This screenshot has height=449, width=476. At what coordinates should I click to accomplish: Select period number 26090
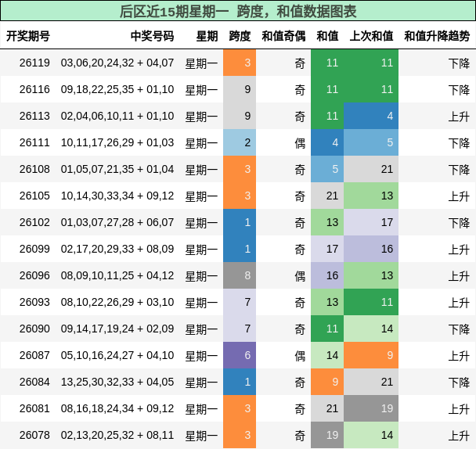34,329
